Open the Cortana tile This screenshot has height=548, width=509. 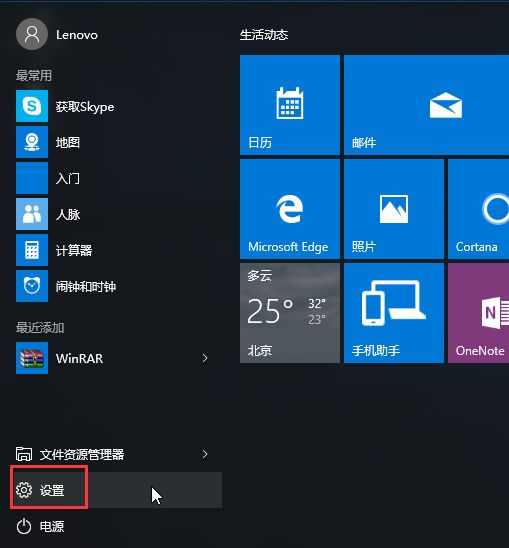479,209
